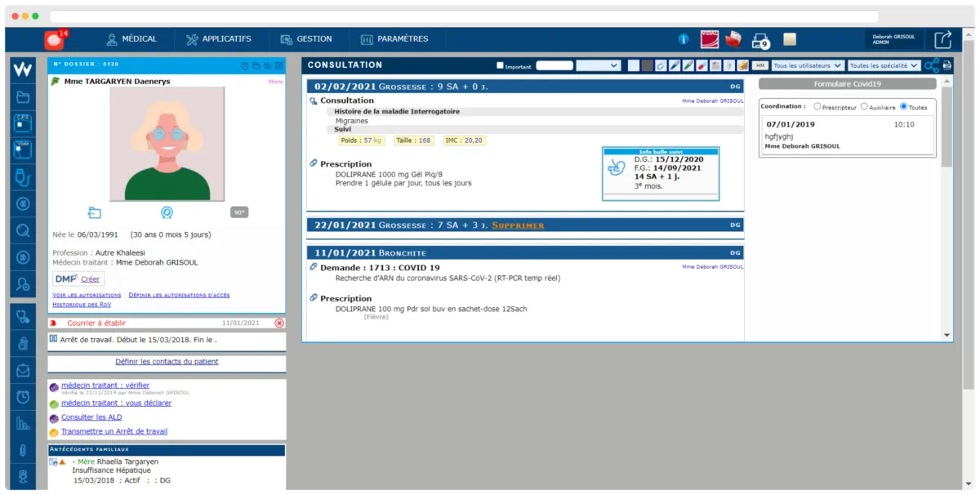This screenshot has width=980, height=495.
Task: Click the patient photo thumbnail
Action: pyautogui.click(x=167, y=144)
